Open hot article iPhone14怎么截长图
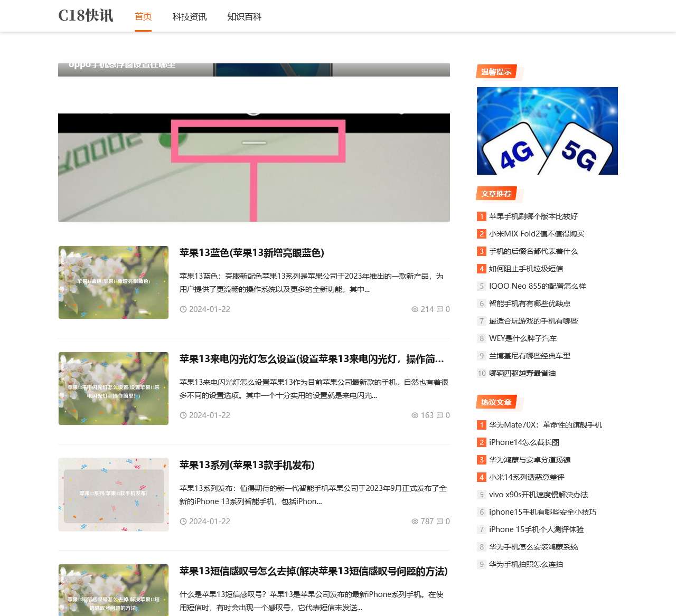The height and width of the screenshot is (616, 676). pyautogui.click(x=524, y=442)
